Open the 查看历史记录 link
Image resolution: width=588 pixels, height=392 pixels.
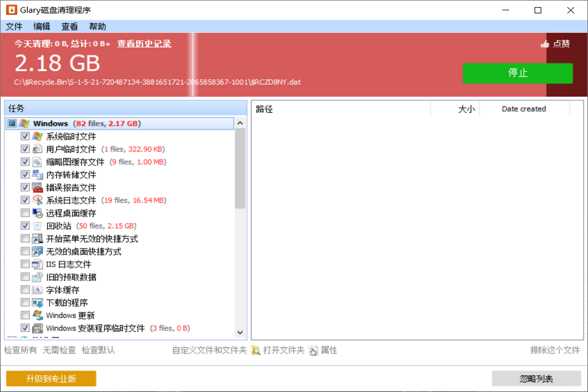(144, 44)
